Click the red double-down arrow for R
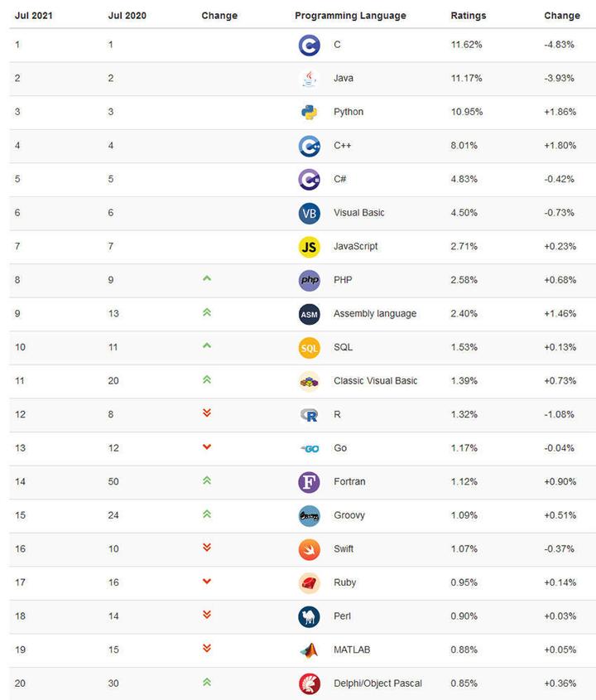Screen dimensions: 596x700 click(207, 413)
